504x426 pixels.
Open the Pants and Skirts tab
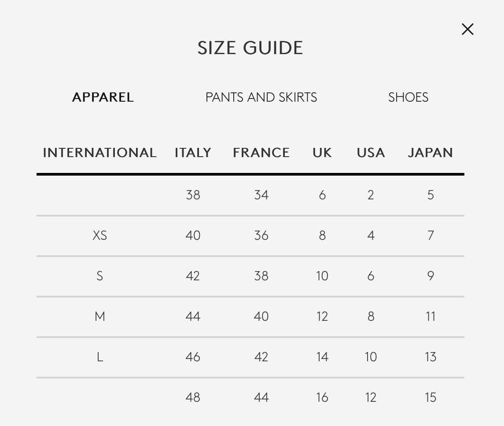coord(261,97)
